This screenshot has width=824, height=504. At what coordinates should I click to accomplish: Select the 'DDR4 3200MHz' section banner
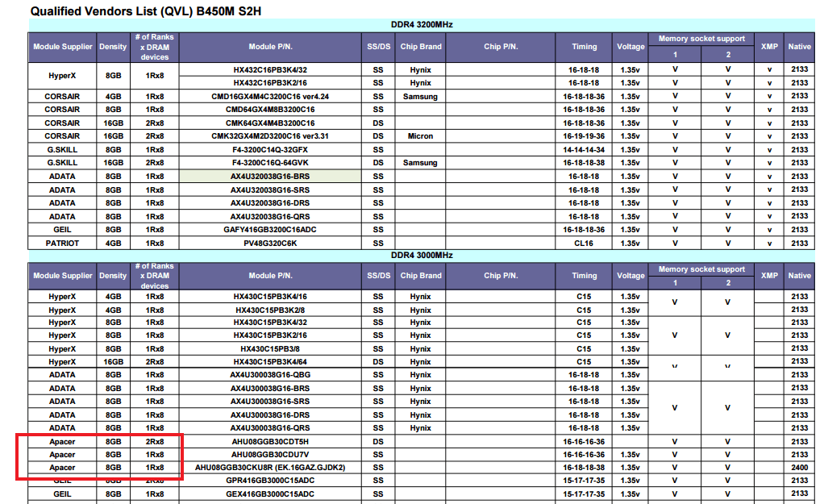click(x=422, y=25)
